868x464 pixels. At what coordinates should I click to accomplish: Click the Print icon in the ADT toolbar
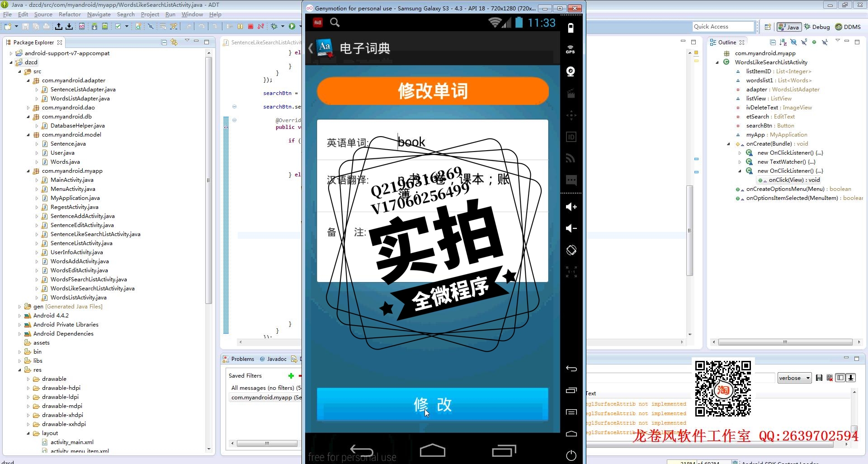coord(46,27)
